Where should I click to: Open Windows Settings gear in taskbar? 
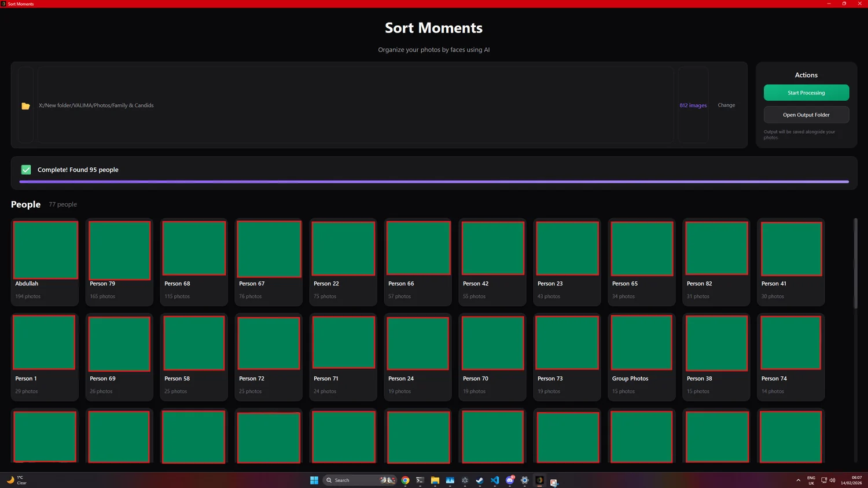(x=525, y=480)
